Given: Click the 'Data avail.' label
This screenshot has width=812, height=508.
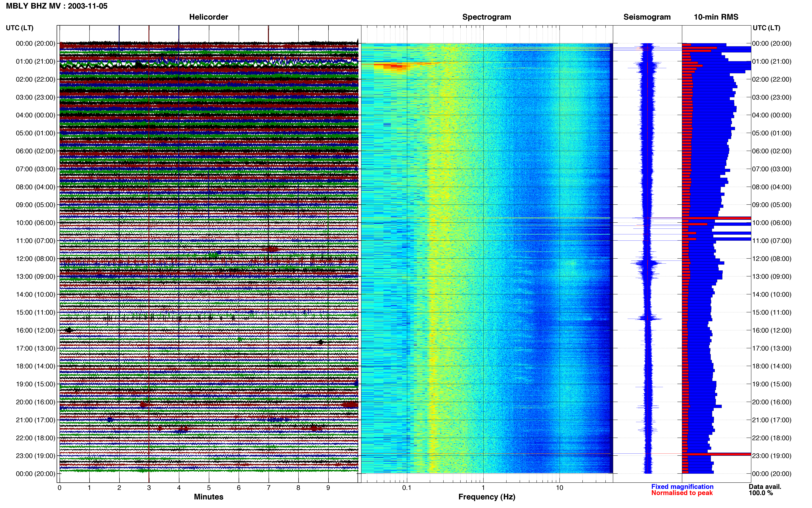Looking at the screenshot, I should pos(765,486).
